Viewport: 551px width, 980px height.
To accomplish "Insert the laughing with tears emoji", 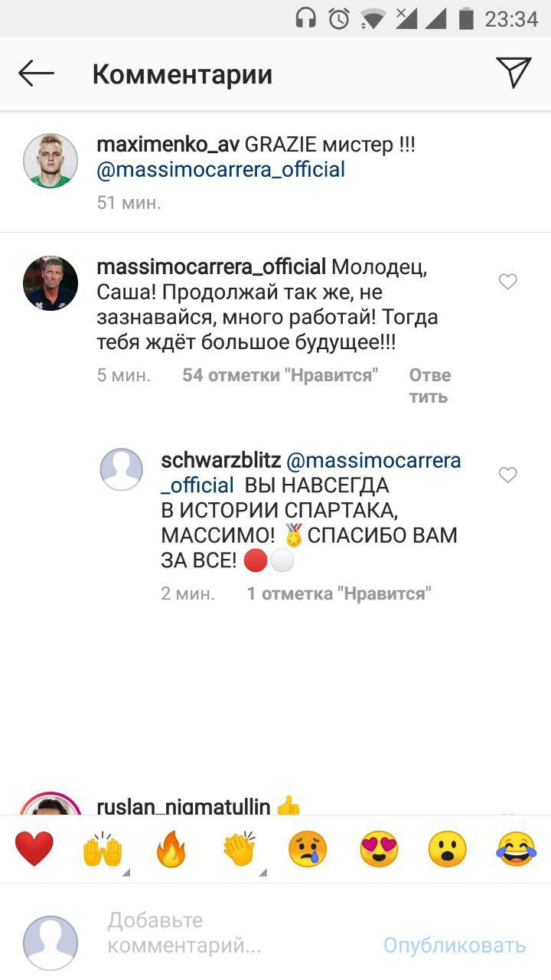I will pos(517,849).
